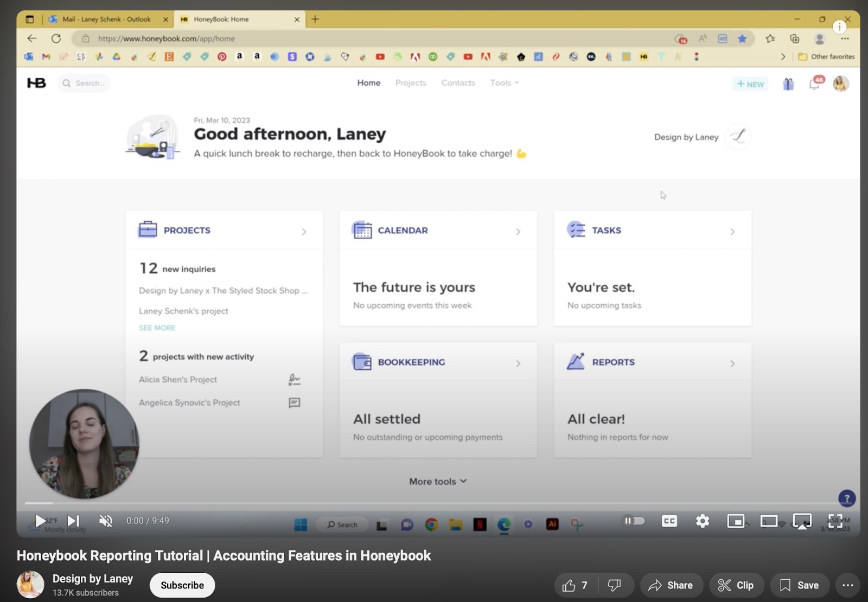Click message icon beside Angelica Synovic's Project
Viewport: 868px width, 602px height.
point(295,403)
